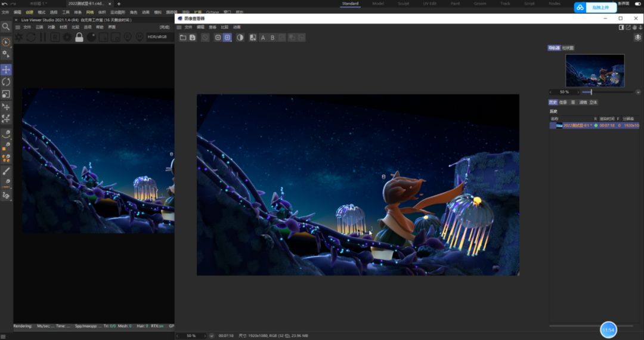Toggle AB compare icon in Picture Viewer
Image resolution: width=644 pixels, height=340 pixels.
click(253, 38)
